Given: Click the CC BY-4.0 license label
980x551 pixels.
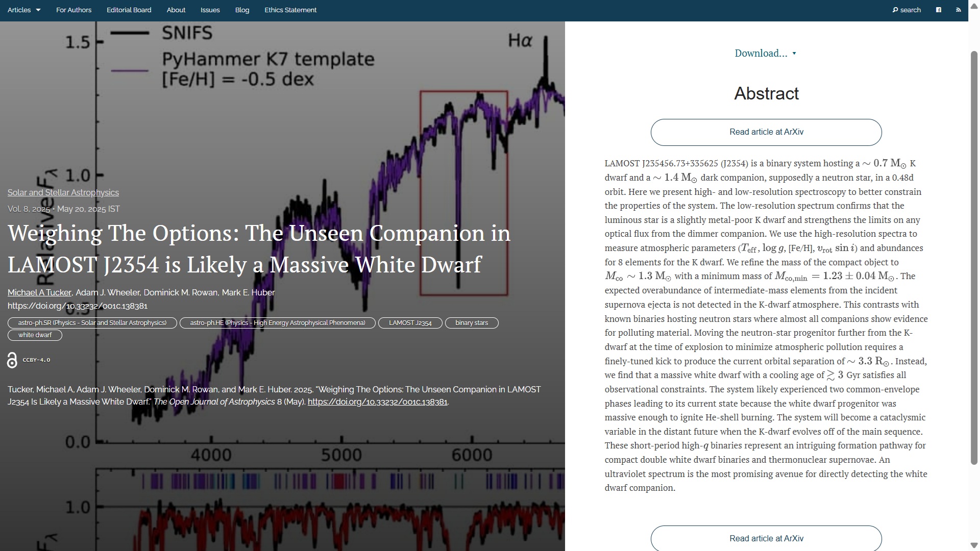Looking at the screenshot, I should point(36,360).
